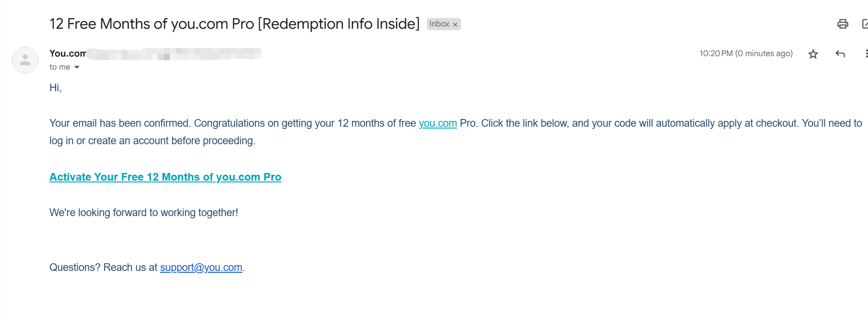
Task: Open the email in a new window
Action: point(865,24)
